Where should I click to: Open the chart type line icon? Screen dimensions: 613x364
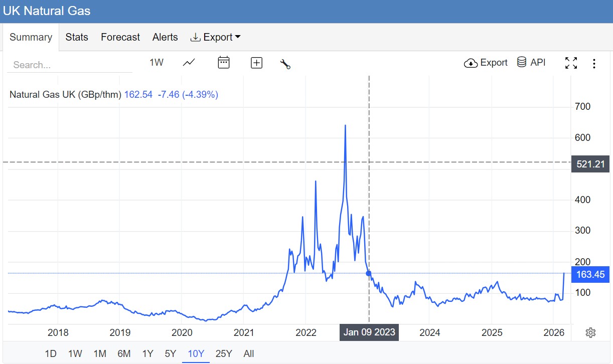[189, 63]
